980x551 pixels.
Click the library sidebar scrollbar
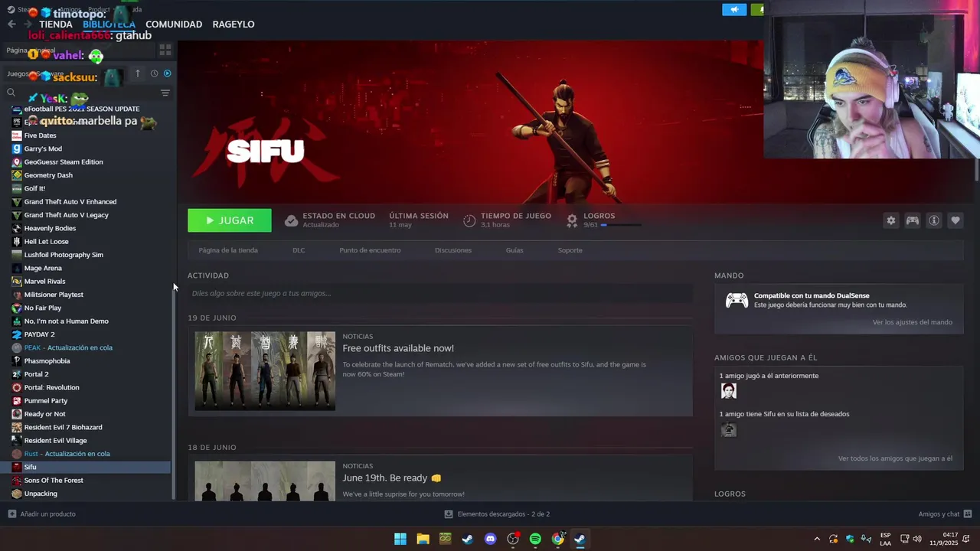click(x=175, y=394)
